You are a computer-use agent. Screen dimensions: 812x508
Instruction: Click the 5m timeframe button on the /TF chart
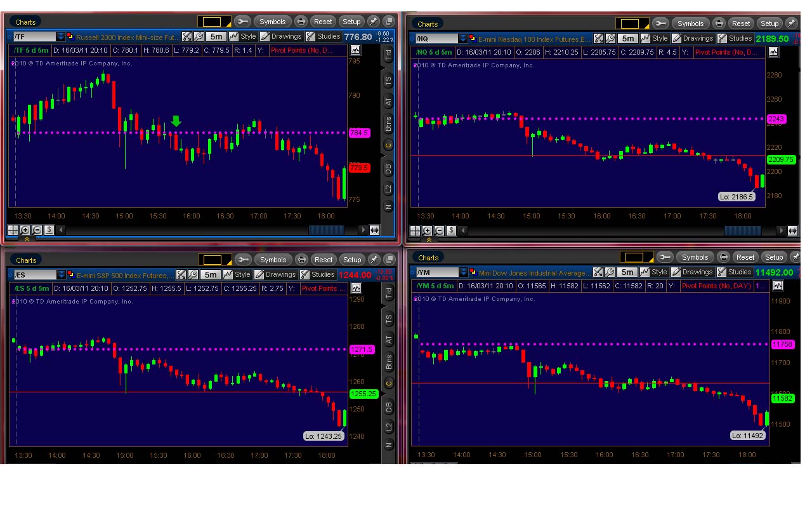tap(215, 37)
